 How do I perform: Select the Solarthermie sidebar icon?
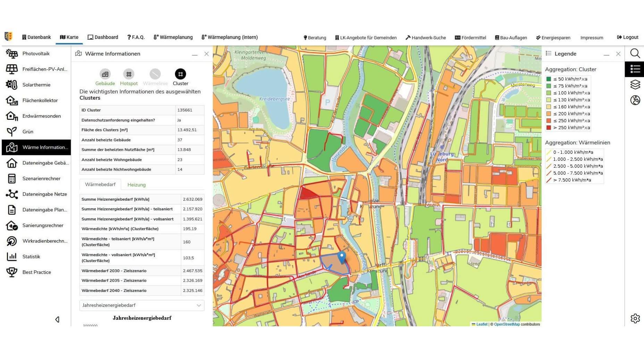click(12, 85)
